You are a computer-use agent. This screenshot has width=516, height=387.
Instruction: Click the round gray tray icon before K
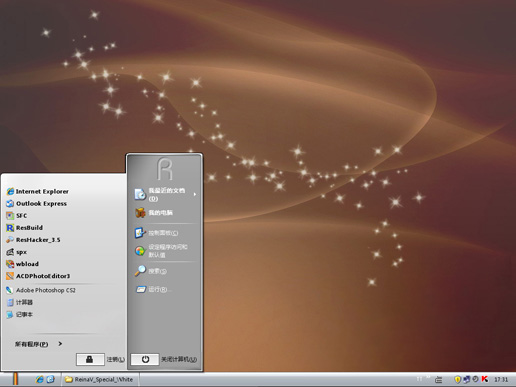click(x=476, y=379)
